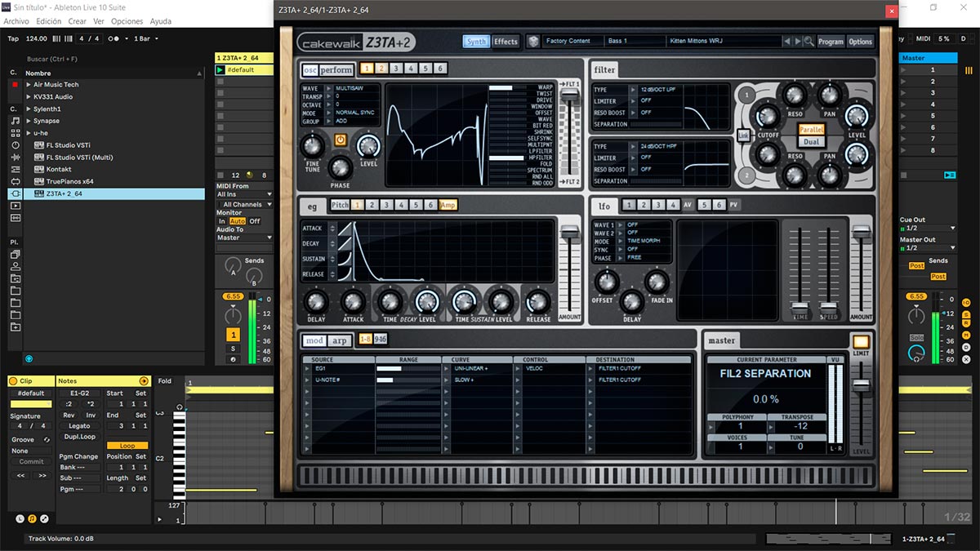Click the browser preview headphone icon
This screenshot has height=551, width=980.
click(x=29, y=358)
